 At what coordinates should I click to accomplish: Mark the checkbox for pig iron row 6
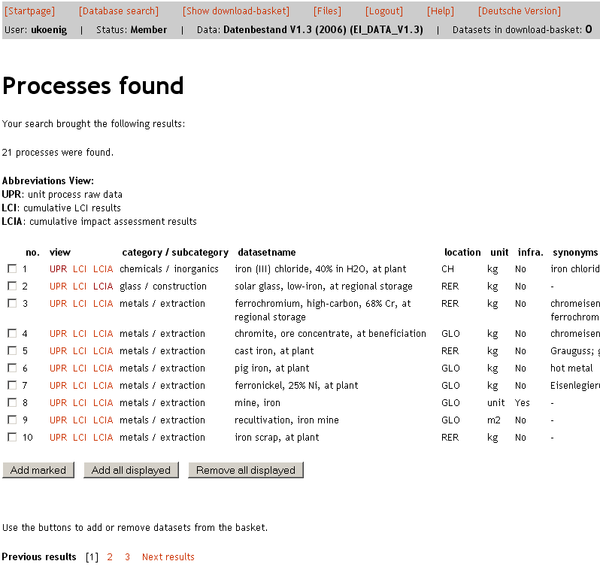(12, 368)
